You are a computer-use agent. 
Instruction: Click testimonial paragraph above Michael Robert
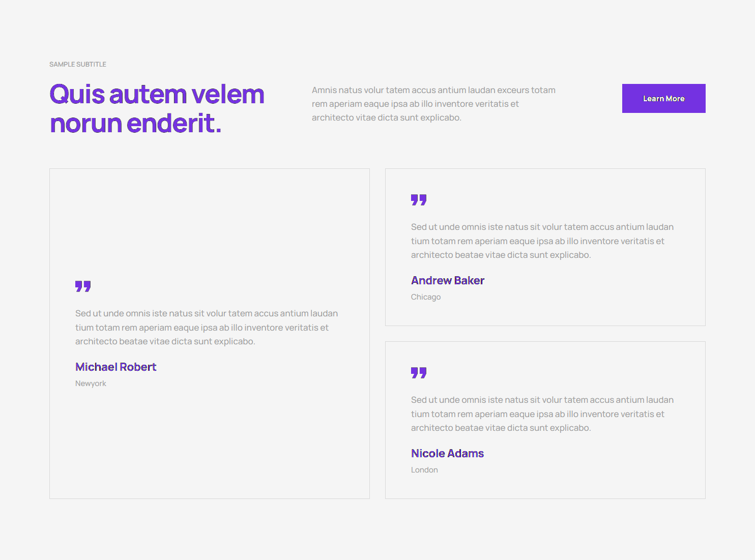[x=206, y=328]
